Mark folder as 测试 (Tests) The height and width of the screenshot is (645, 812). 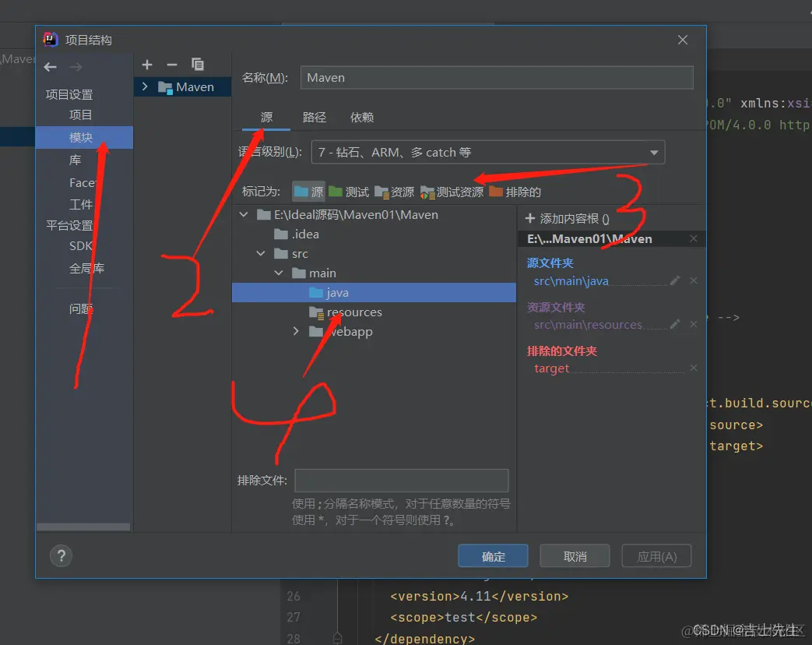pos(349,192)
